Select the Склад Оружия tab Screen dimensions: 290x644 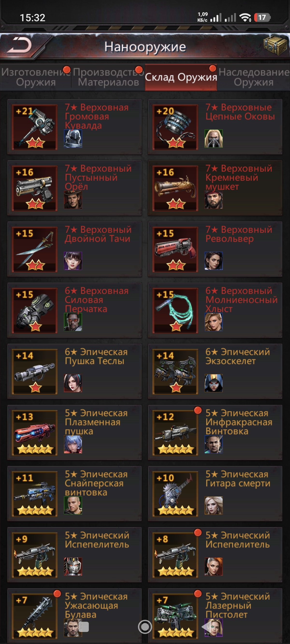point(181,77)
